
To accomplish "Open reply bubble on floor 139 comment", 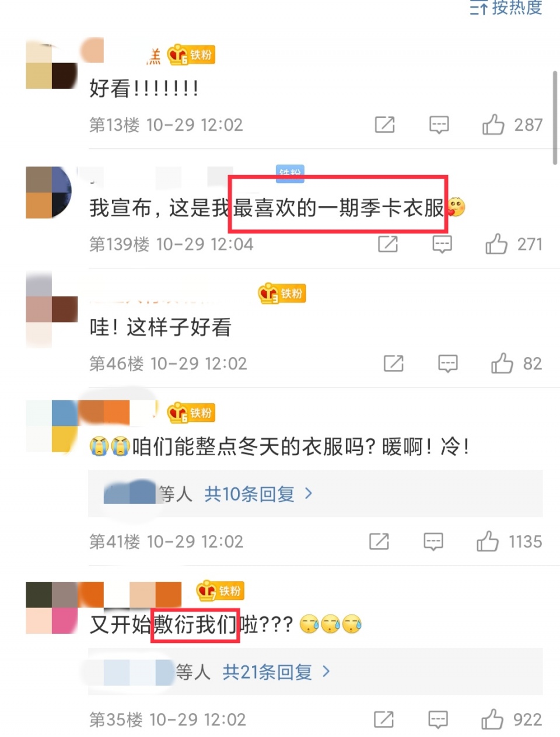I will [442, 244].
